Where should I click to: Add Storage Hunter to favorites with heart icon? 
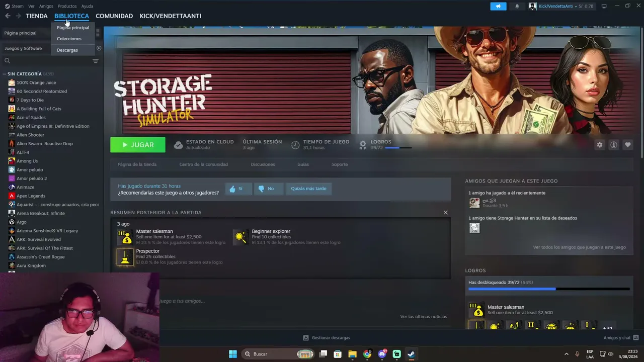pyautogui.click(x=627, y=145)
